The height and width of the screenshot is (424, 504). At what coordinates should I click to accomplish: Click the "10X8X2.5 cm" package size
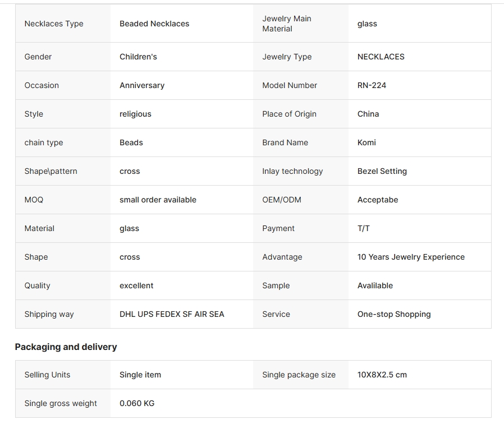[x=382, y=375]
